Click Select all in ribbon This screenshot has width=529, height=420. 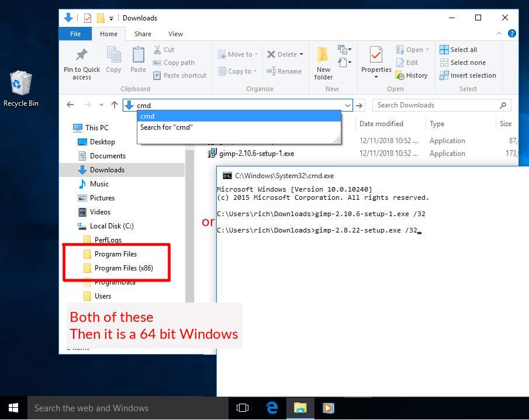pos(458,50)
